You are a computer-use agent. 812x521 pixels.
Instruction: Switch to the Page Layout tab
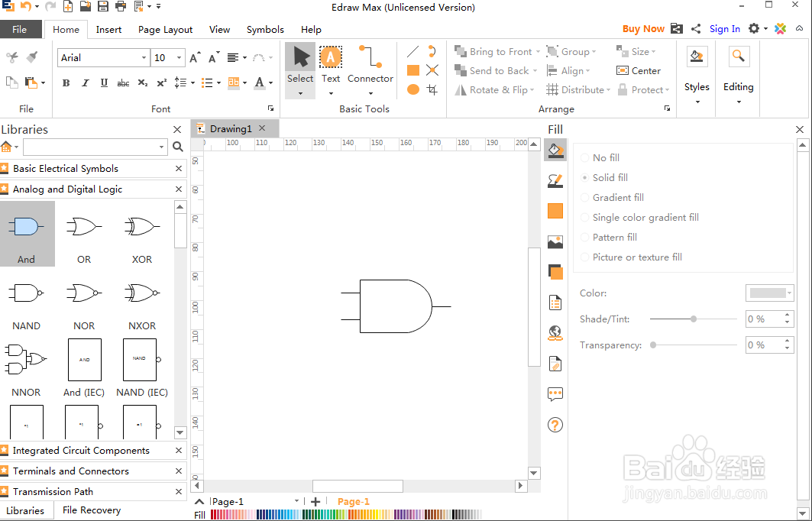coord(165,30)
